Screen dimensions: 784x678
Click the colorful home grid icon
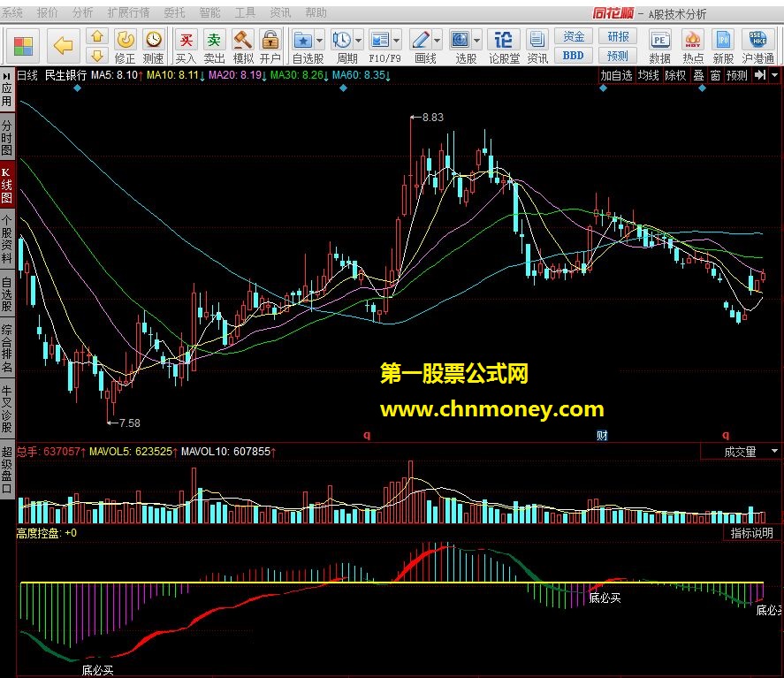click(23, 46)
